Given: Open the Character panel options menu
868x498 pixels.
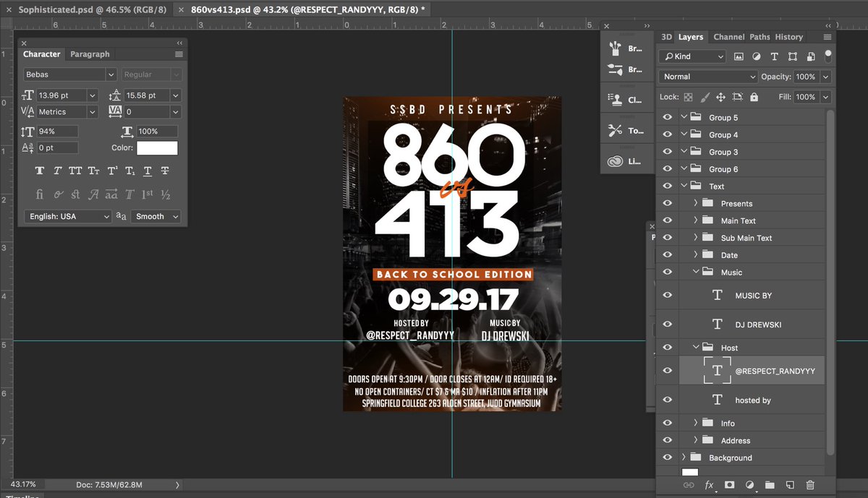Looking at the screenshot, I should coord(179,54).
